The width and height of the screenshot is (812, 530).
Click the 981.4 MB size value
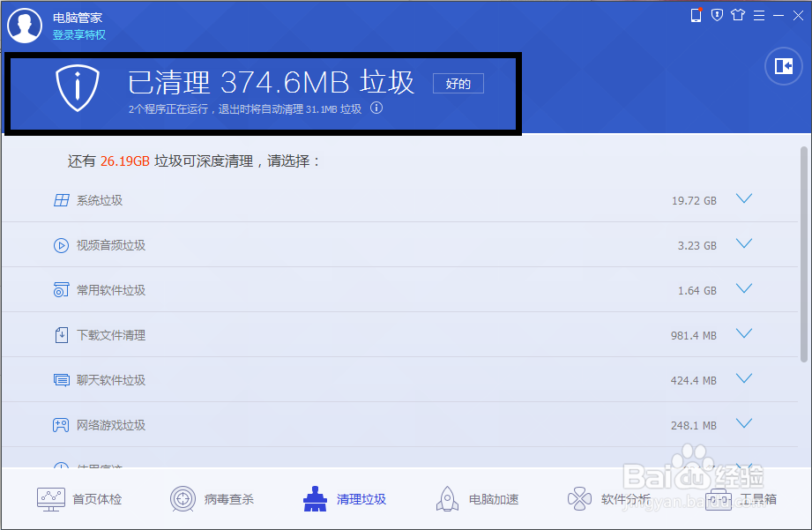[693, 336]
